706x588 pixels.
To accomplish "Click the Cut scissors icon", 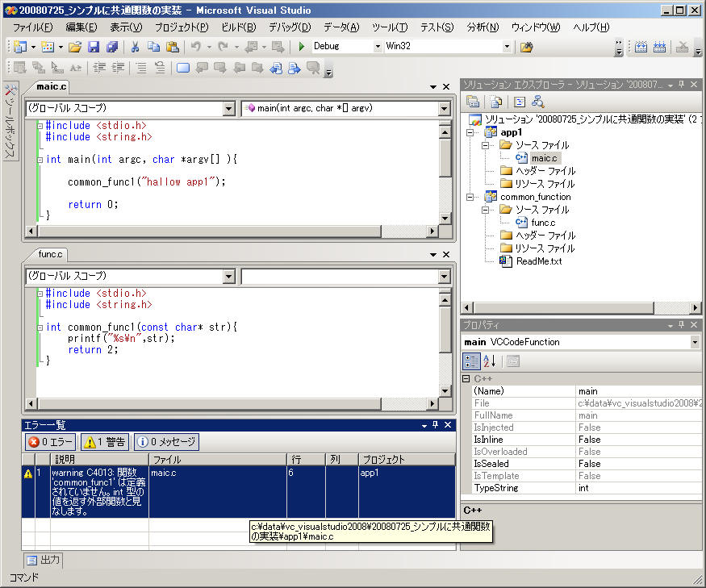I will click(x=135, y=47).
